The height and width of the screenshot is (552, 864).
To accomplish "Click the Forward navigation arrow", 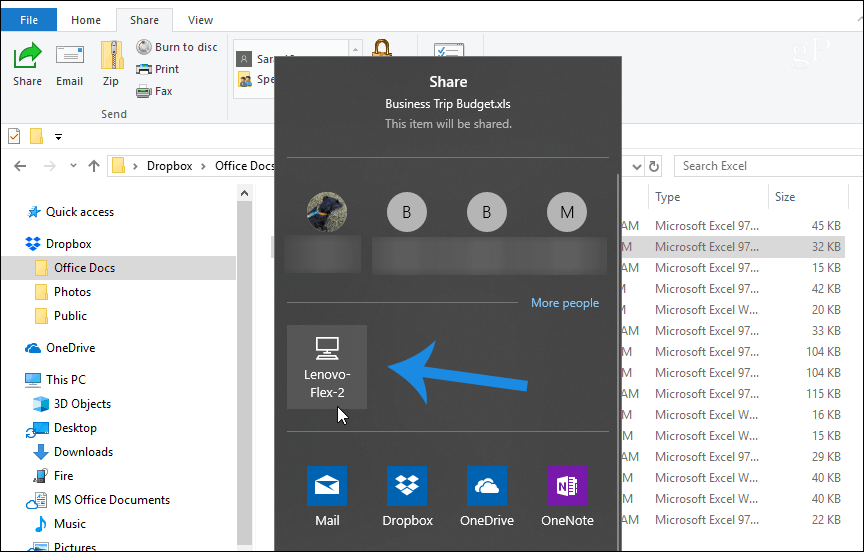I will coord(50,166).
